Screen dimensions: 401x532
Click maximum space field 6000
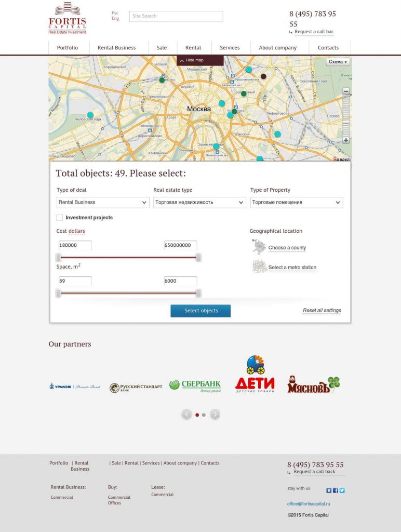[180, 281]
